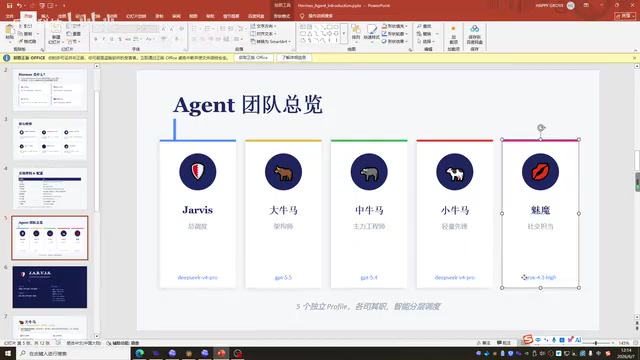Click the Tell Me search lightbulb box
The image size is (640, 360).
pos(317,16)
